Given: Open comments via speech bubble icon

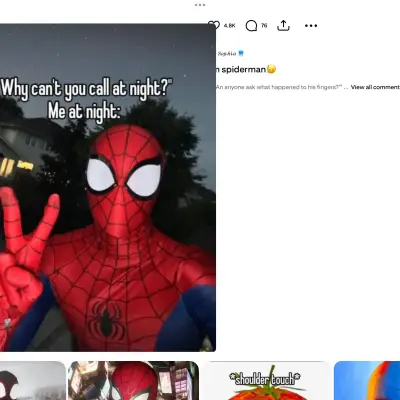Looking at the screenshot, I should [251, 26].
